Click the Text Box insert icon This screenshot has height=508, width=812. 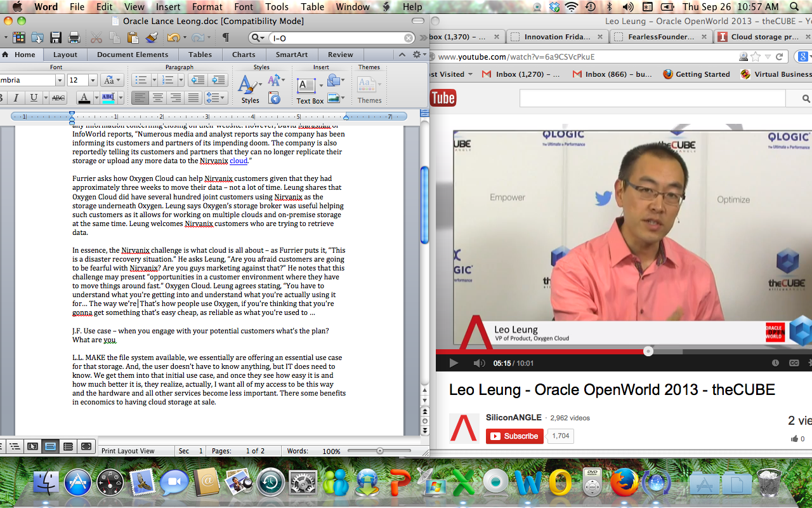(x=307, y=85)
